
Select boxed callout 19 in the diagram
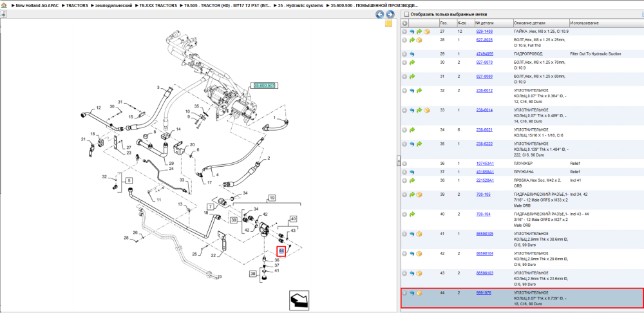pyautogui.click(x=272, y=198)
